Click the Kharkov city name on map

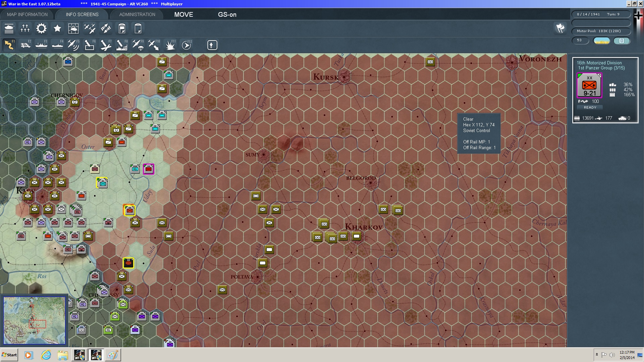[x=364, y=227]
